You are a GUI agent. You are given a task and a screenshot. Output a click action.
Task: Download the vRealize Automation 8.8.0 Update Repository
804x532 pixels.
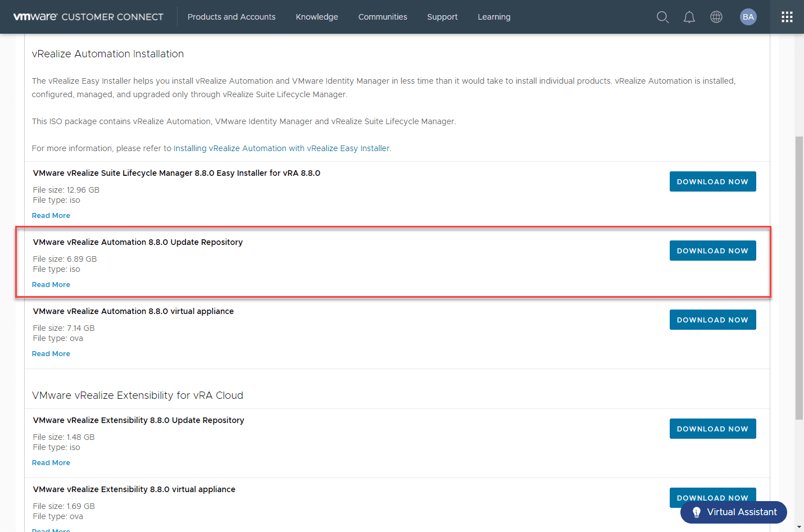point(712,250)
